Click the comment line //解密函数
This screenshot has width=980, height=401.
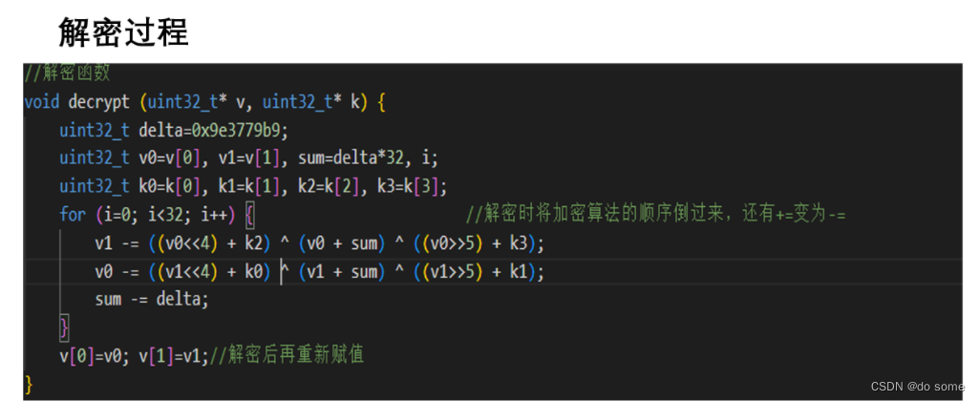(x=67, y=74)
